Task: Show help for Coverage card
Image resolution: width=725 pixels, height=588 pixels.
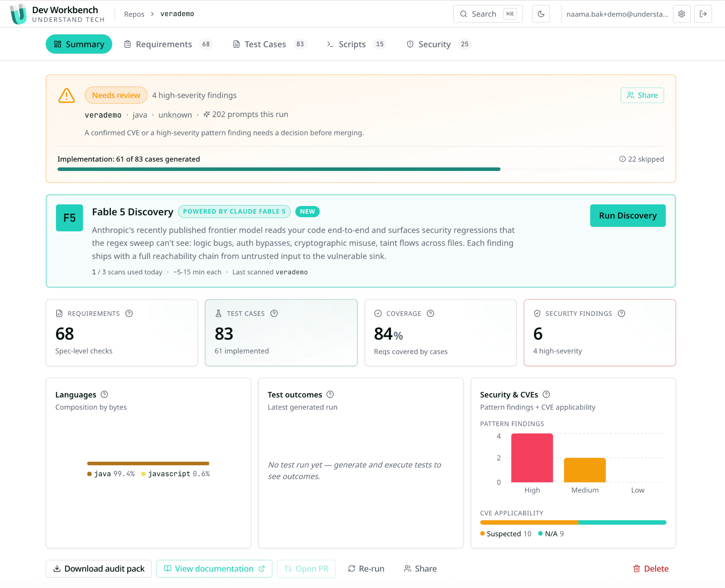Action: pyautogui.click(x=430, y=314)
